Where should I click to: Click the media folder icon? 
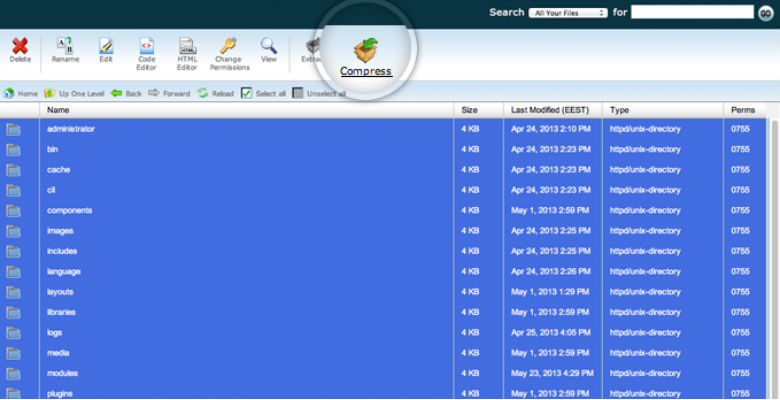(x=13, y=354)
